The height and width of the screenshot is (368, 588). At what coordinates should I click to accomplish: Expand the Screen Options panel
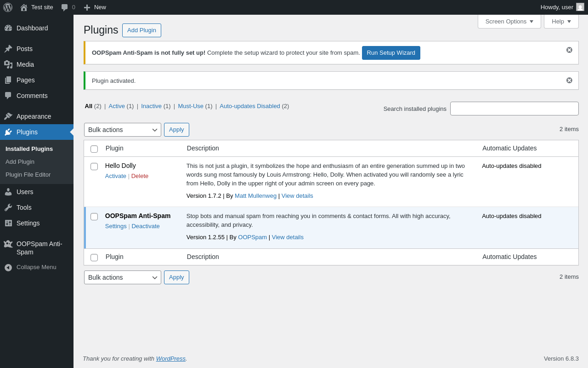pos(509,21)
